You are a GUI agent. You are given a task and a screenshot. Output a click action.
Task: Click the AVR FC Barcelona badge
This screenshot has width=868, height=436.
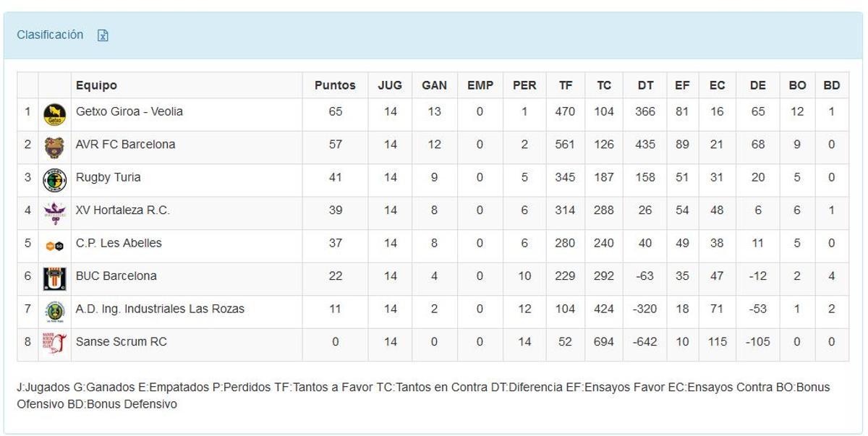point(55,144)
